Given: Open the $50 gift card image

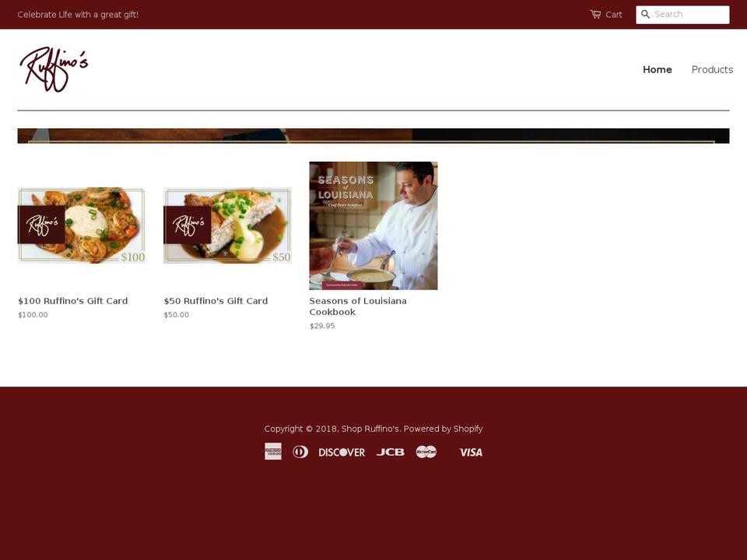Looking at the screenshot, I should pyautogui.click(x=227, y=226).
